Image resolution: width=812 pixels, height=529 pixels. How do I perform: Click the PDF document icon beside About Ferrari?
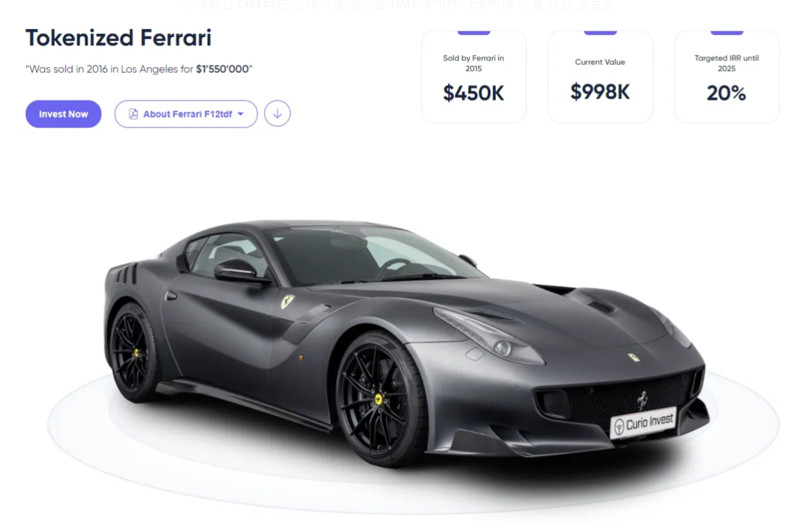[x=133, y=114]
